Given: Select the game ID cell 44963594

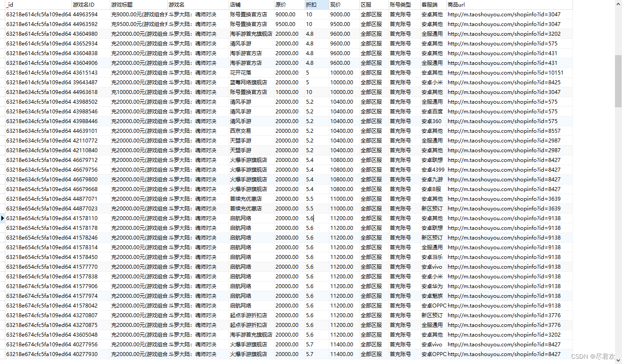Looking at the screenshot, I should (x=90, y=15).
